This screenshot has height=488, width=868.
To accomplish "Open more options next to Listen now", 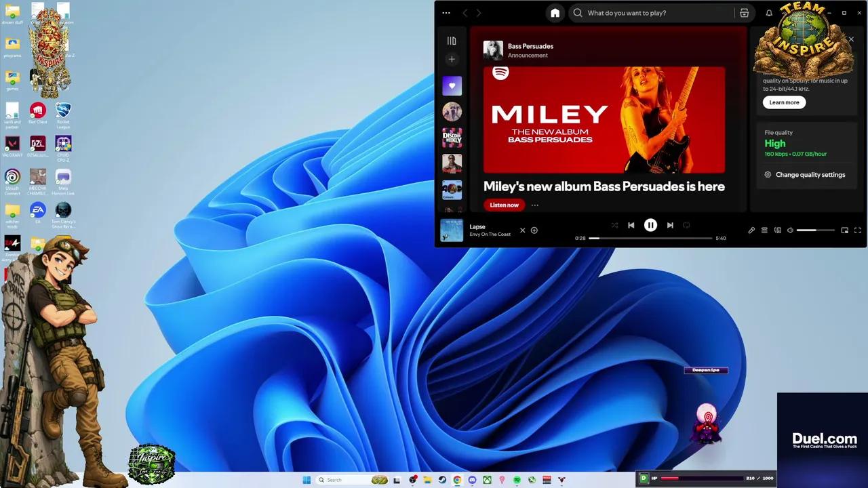I will pos(535,205).
